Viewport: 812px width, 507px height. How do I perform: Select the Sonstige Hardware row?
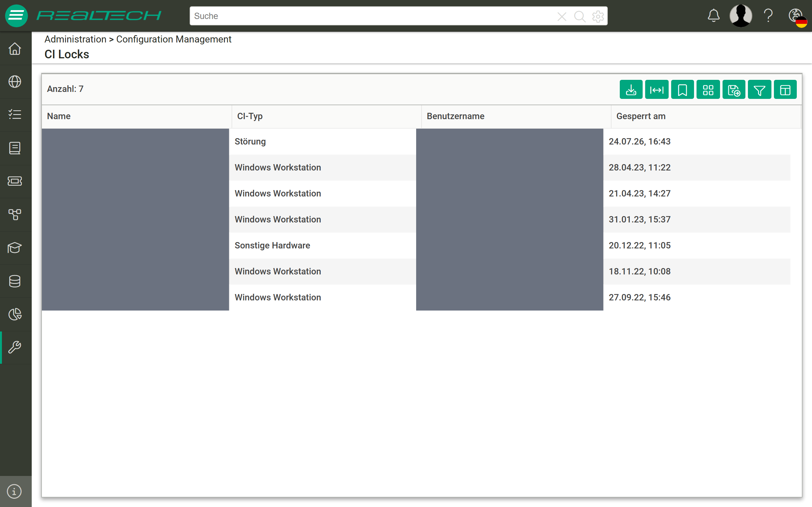click(416, 246)
